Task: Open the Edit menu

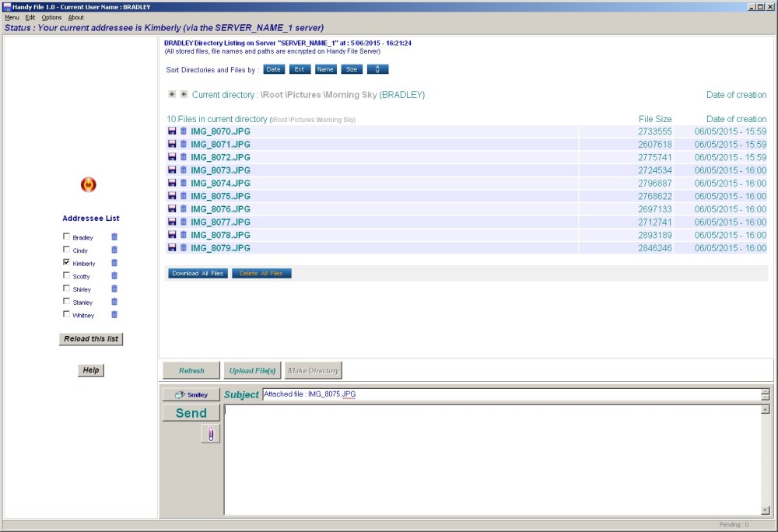Action: 30,17
